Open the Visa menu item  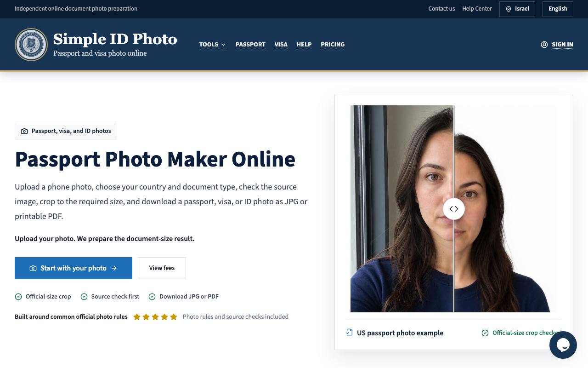click(x=281, y=45)
